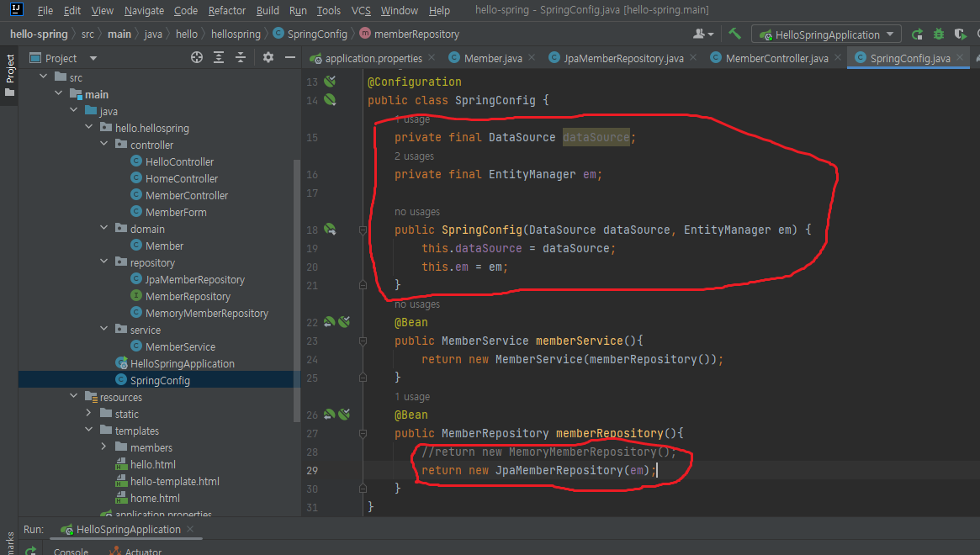Open MemberService in project tree
The image size is (980, 555).
180,346
